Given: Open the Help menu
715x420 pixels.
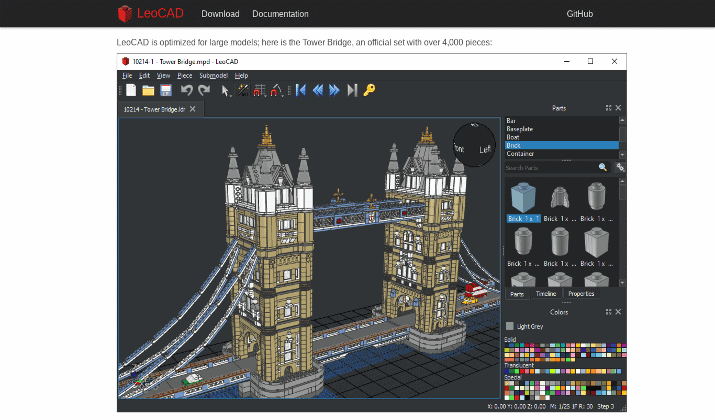Looking at the screenshot, I should pyautogui.click(x=241, y=76).
